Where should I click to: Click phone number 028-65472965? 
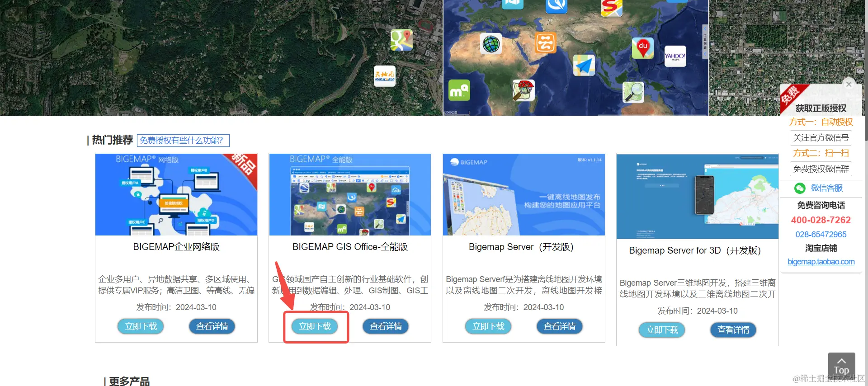click(821, 235)
